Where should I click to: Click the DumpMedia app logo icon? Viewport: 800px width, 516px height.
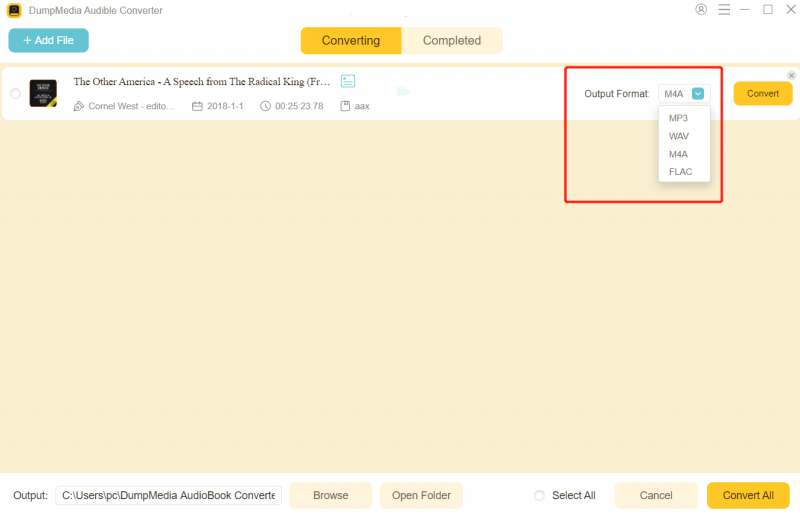click(x=14, y=10)
